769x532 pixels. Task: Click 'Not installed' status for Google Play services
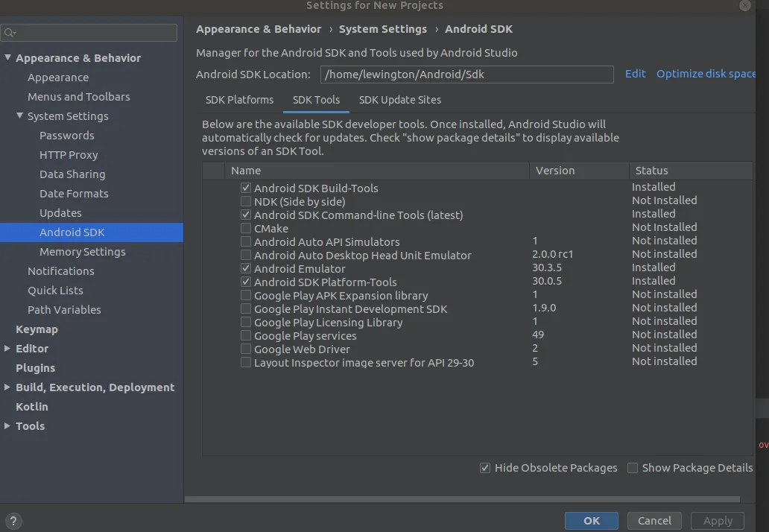click(664, 335)
